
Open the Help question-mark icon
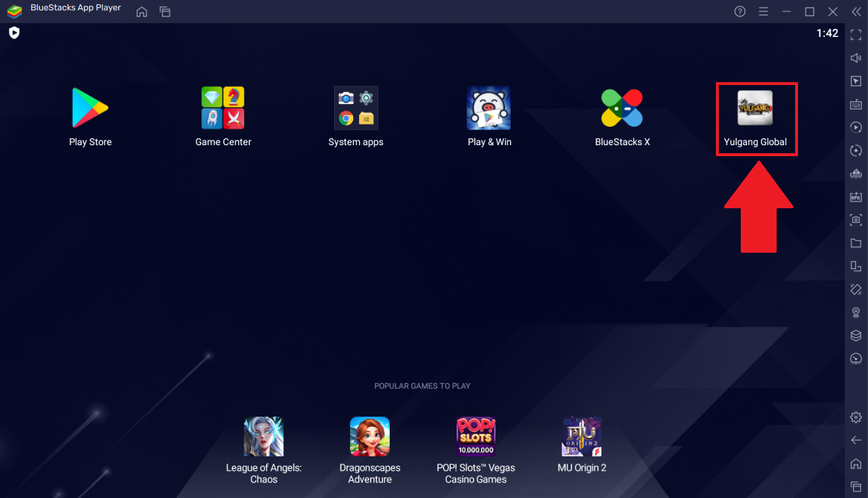coord(740,12)
